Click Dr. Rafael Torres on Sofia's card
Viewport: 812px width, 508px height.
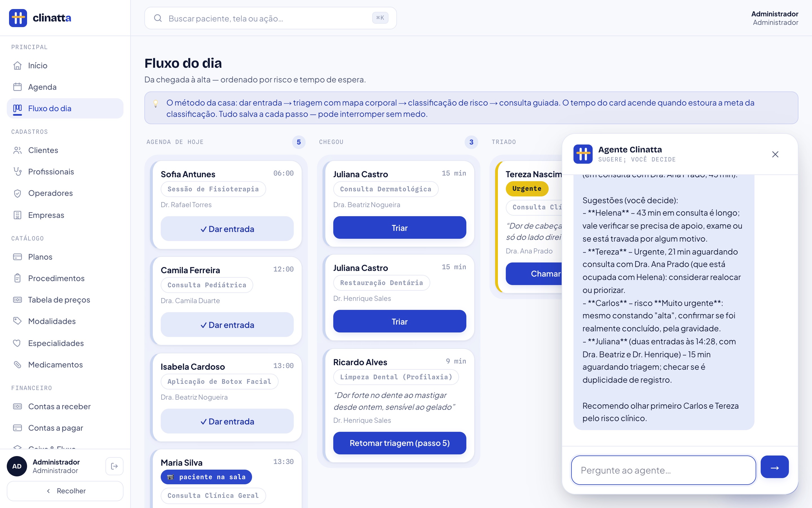pyautogui.click(x=186, y=205)
